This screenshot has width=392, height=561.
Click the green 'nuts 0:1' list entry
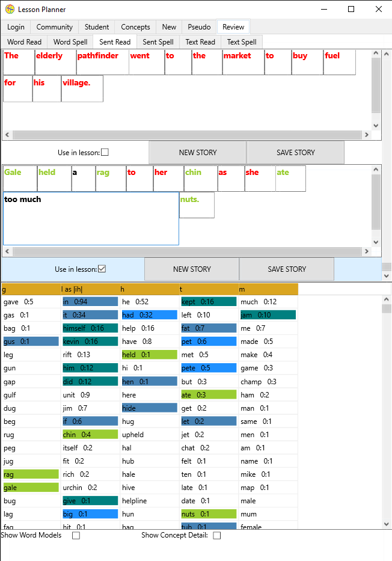pyautogui.click(x=209, y=514)
